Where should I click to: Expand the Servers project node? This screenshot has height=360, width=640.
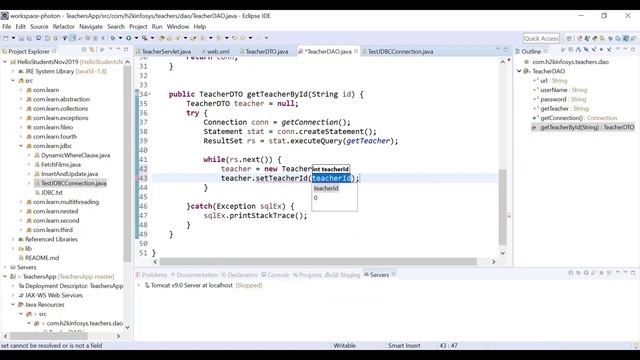coord(5,267)
